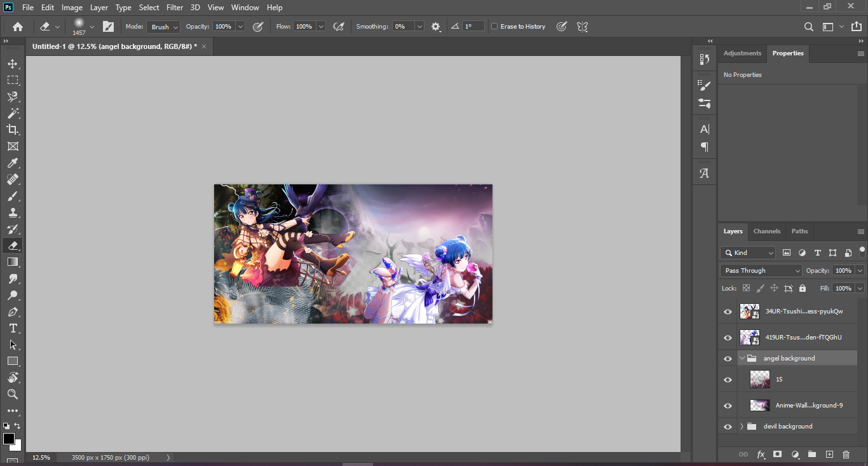Enable Erase to History checkbox
Image resolution: width=868 pixels, height=466 pixels.
coord(494,27)
